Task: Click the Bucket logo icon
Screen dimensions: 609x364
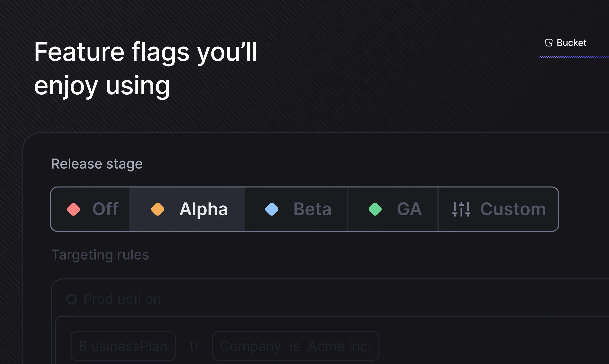Action: click(549, 43)
